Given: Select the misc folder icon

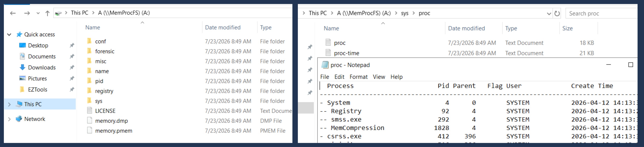Looking at the screenshot, I should (89, 61).
